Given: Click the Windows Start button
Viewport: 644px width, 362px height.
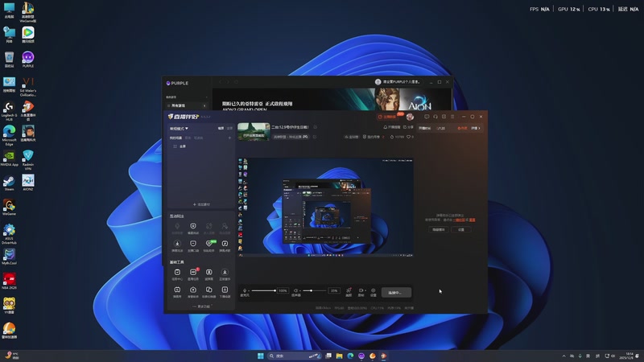Looking at the screenshot, I should coord(260,356).
